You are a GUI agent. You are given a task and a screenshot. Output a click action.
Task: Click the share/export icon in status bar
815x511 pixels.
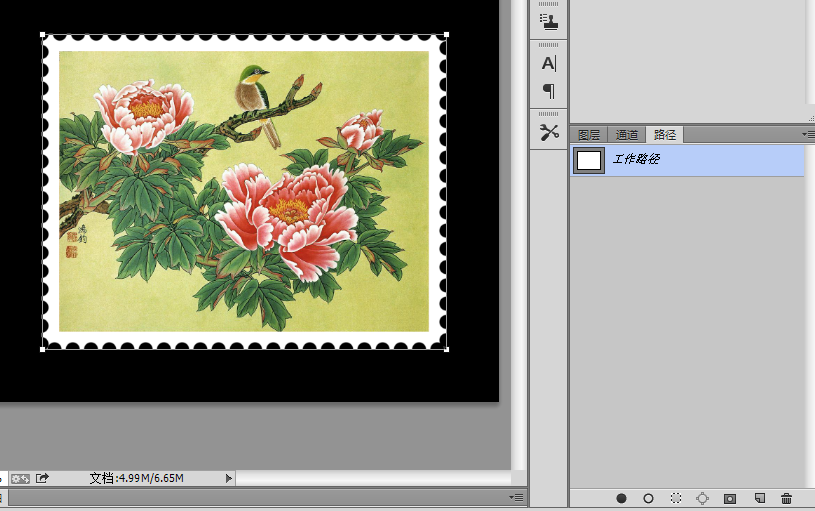pos(42,478)
